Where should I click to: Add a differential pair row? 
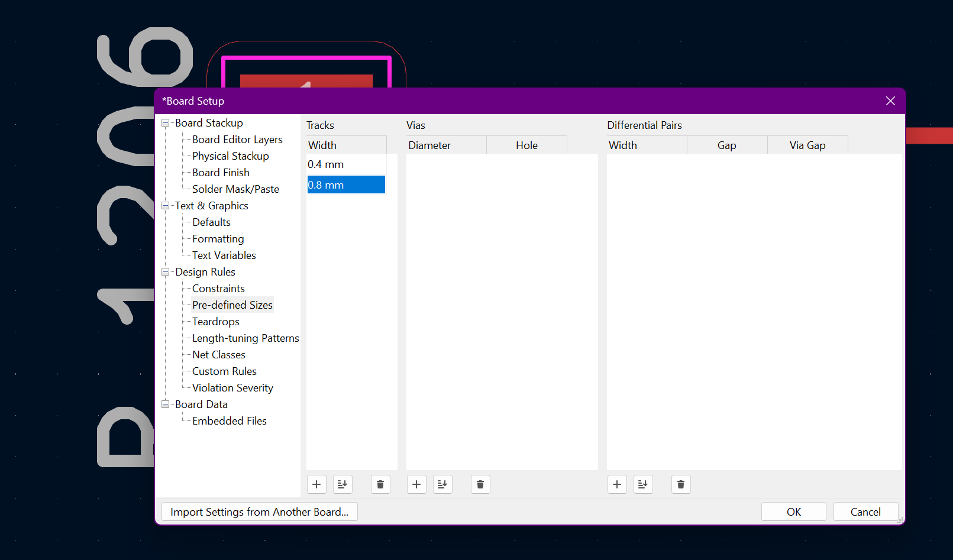tap(617, 484)
